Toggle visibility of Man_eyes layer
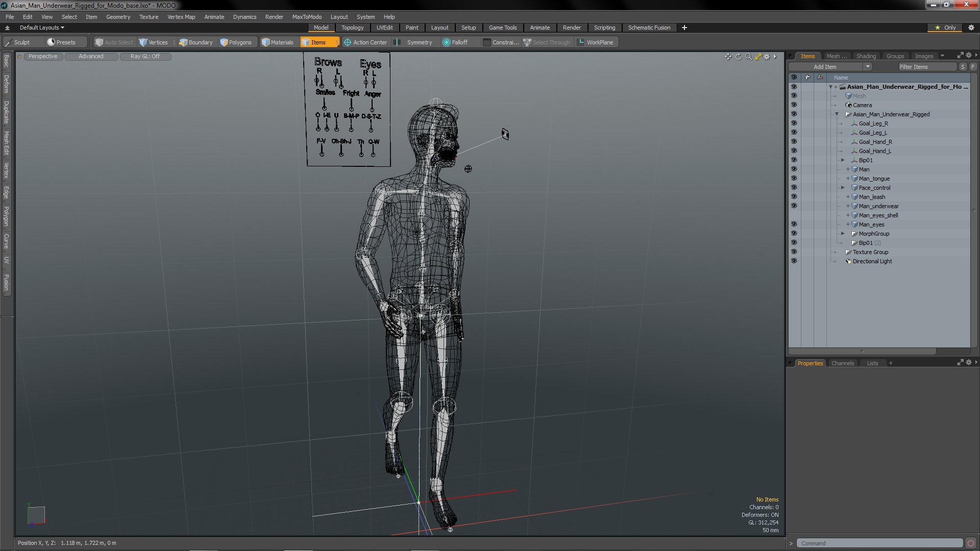Image resolution: width=980 pixels, height=551 pixels. click(794, 224)
